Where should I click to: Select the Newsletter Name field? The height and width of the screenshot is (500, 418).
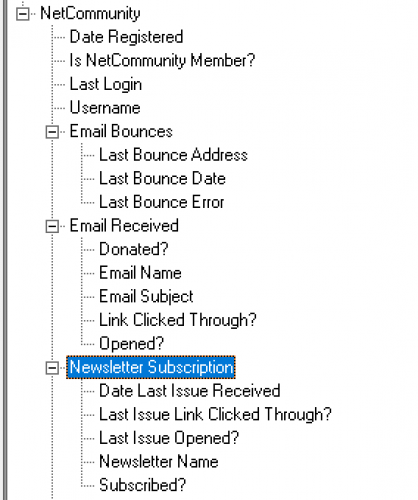pos(159,462)
